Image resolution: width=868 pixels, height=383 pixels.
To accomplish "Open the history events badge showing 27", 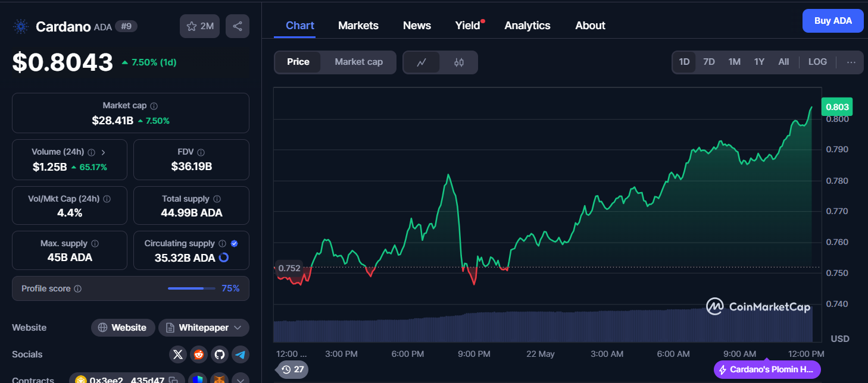I will click(294, 369).
